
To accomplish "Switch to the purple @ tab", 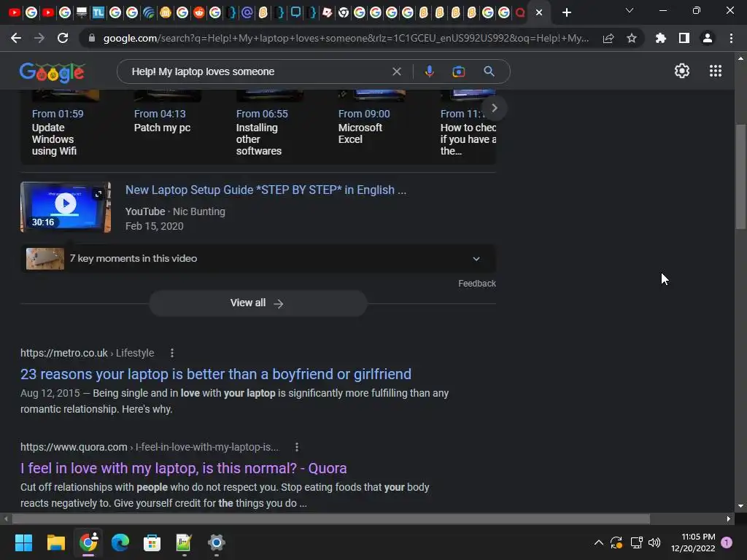I will (247, 12).
